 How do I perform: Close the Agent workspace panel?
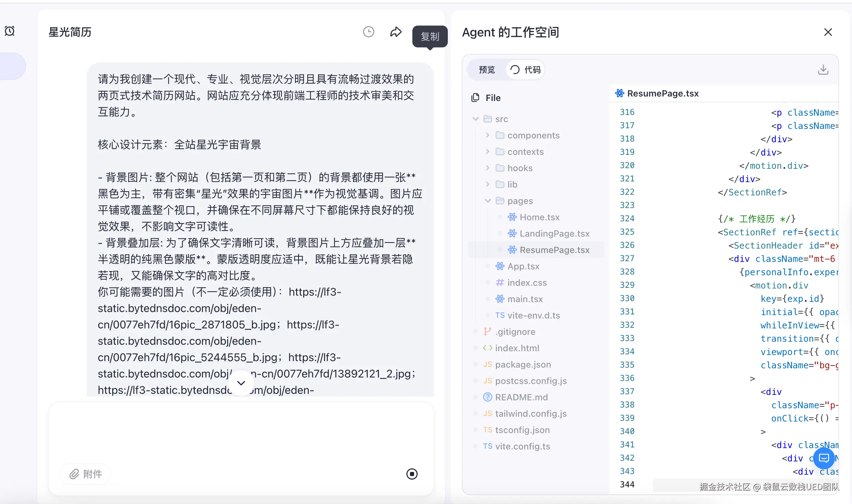point(828,32)
